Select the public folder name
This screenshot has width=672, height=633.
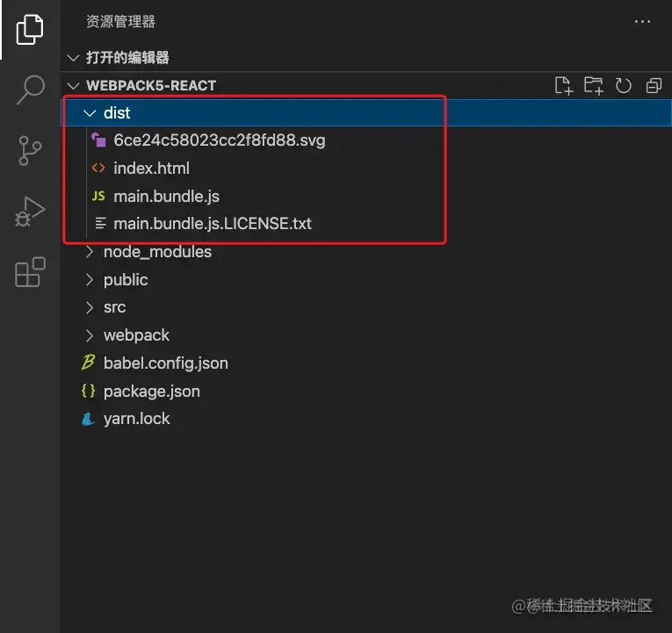(x=126, y=280)
